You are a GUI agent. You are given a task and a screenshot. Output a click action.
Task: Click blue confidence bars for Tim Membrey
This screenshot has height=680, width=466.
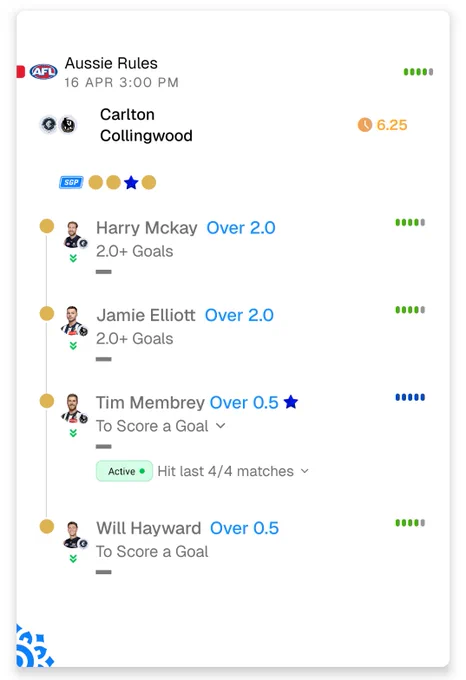(x=410, y=397)
